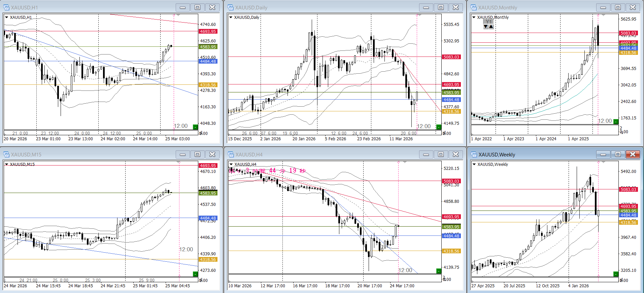Expand the XAUUSD,H4 chart label triangle

231,164
